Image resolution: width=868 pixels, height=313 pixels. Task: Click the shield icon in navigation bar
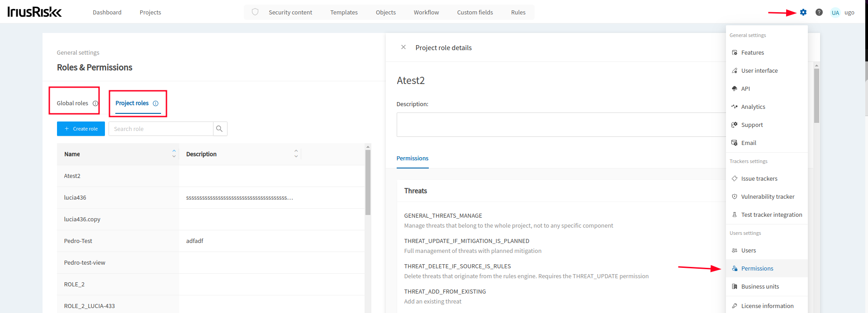[x=255, y=12]
